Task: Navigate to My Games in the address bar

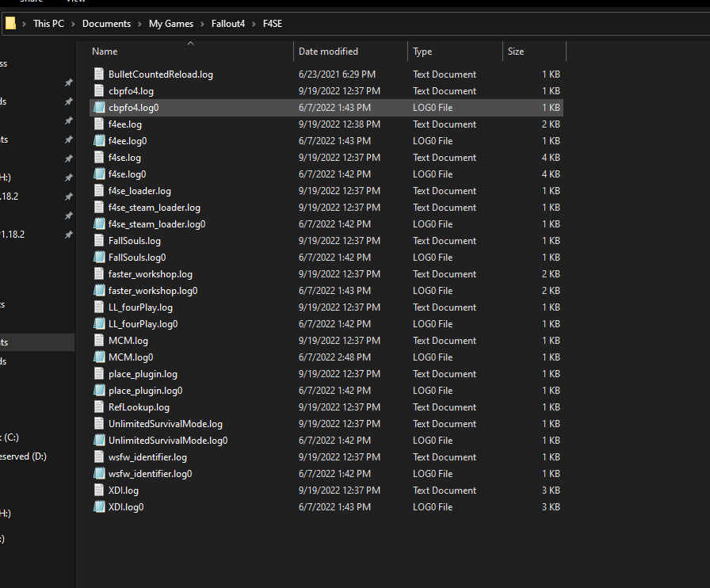Action: coord(171,24)
